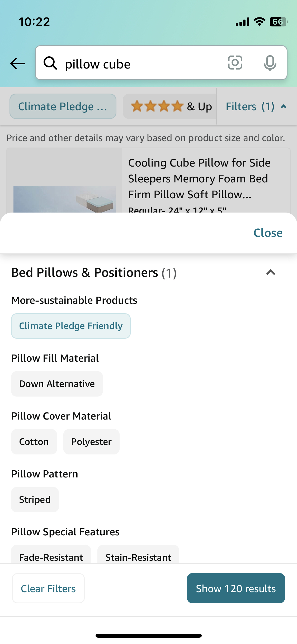Select Cotton cover material chip
This screenshot has height=644, width=297.
(34, 442)
